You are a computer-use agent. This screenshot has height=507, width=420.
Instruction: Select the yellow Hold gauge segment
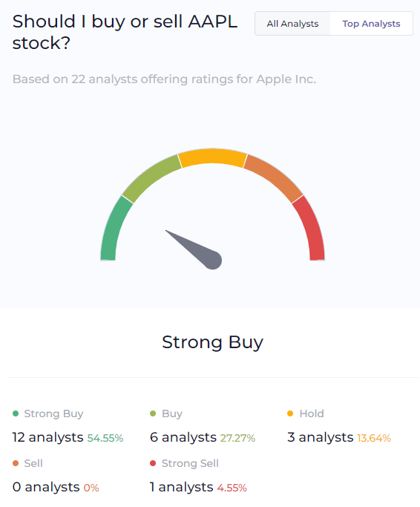[212, 157]
